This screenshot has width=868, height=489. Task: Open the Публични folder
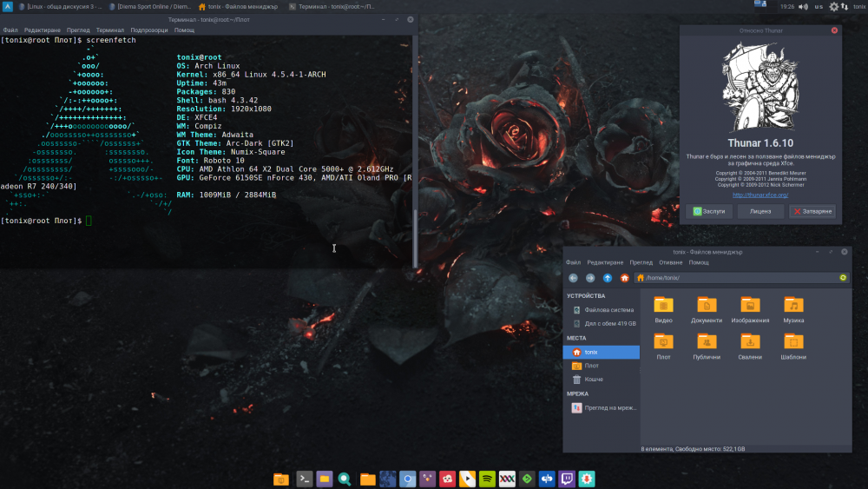tap(707, 347)
